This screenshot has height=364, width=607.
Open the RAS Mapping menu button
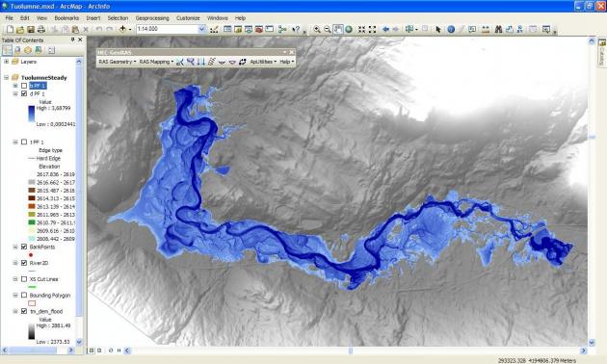(x=156, y=62)
